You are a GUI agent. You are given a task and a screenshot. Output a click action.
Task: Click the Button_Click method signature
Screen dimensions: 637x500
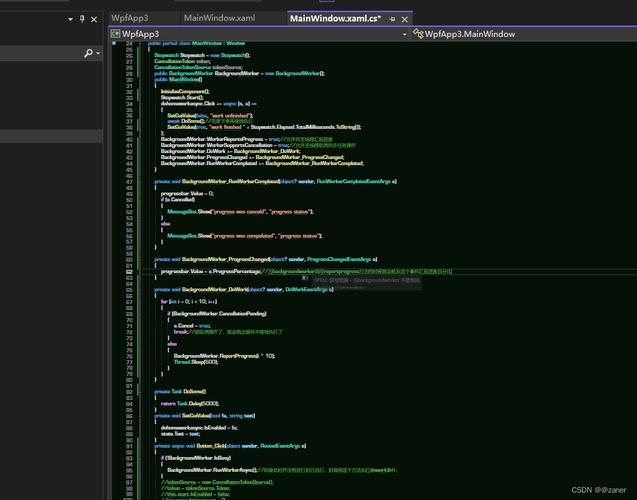[230, 446]
